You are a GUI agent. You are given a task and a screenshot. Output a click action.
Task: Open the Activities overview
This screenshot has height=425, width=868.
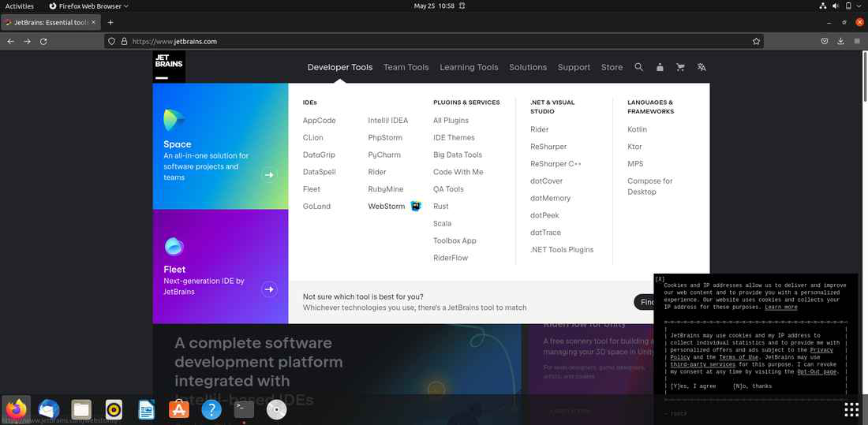tap(20, 6)
